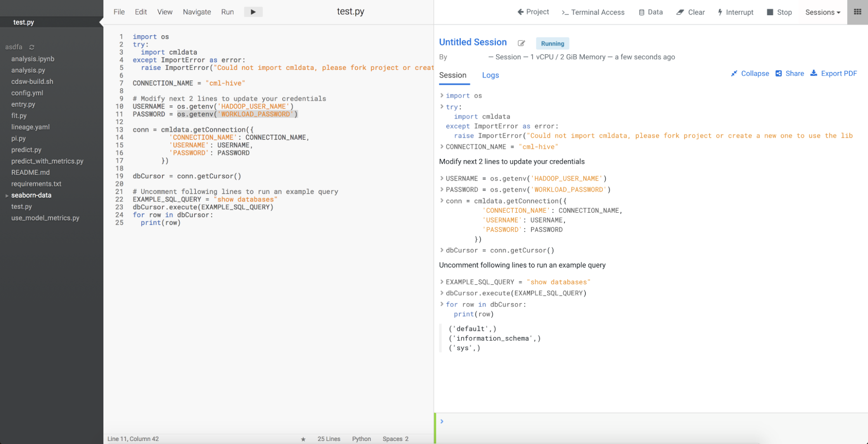This screenshot has height=444, width=868.
Task: Click the refresh icon next to asdfa
Action: coord(32,47)
